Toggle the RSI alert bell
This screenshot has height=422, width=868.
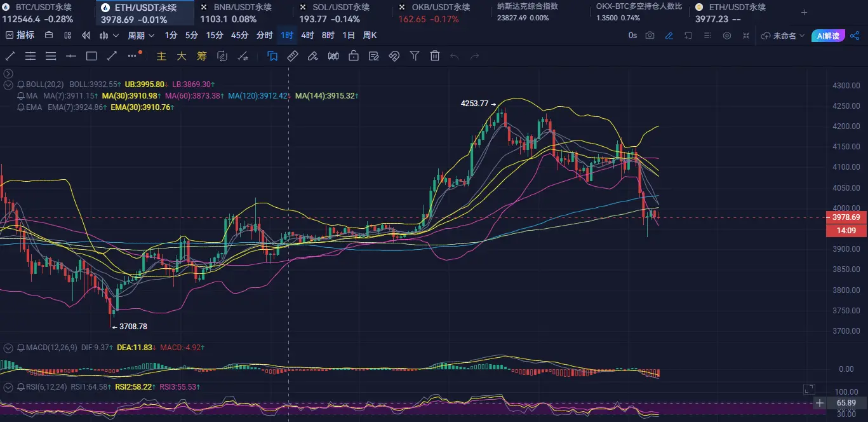[x=22, y=387]
